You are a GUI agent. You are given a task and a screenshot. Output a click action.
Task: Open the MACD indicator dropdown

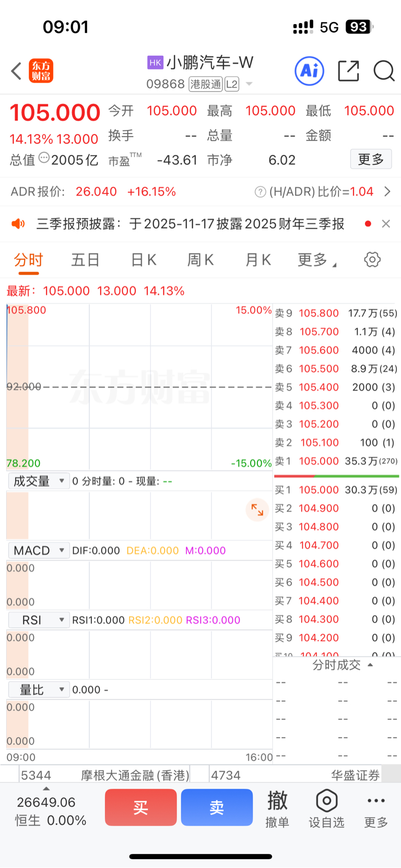(39, 551)
